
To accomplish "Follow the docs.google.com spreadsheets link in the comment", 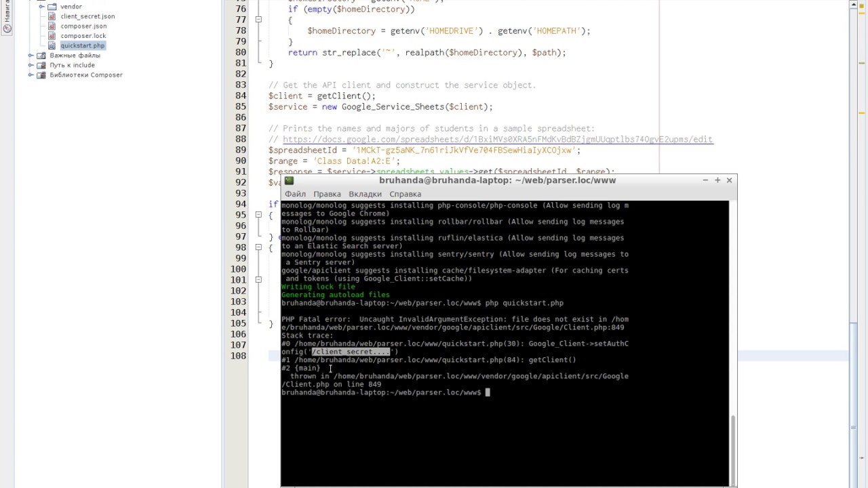I will (498, 139).
